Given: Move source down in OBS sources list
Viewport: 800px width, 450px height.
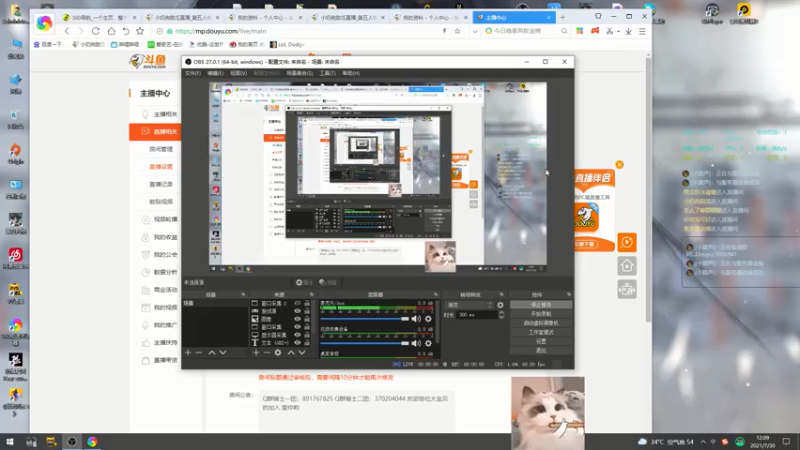Looking at the screenshot, I should click(x=302, y=353).
